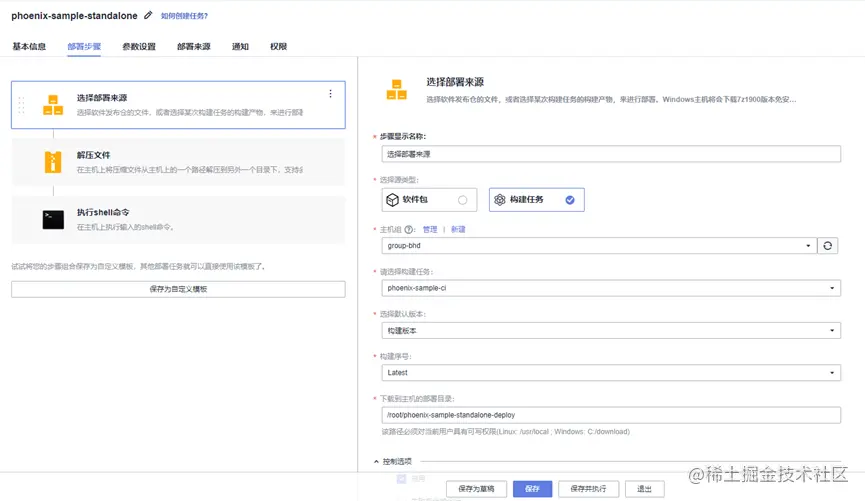Click the 新建 link beside 主机组
This screenshot has width=865, height=501.
458,230
